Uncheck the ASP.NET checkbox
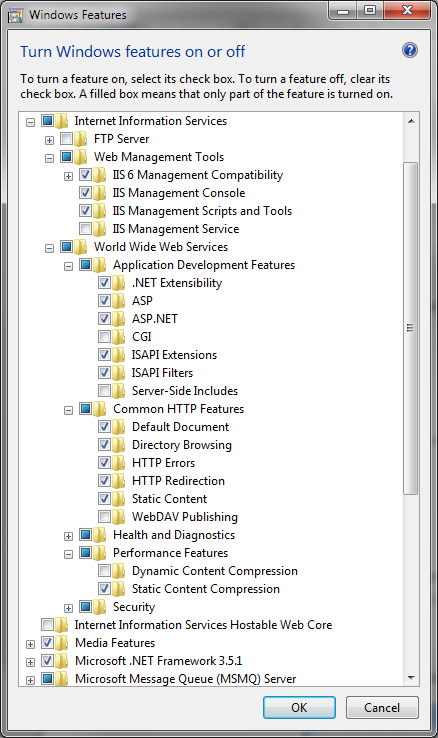The width and height of the screenshot is (438, 738). (104, 319)
